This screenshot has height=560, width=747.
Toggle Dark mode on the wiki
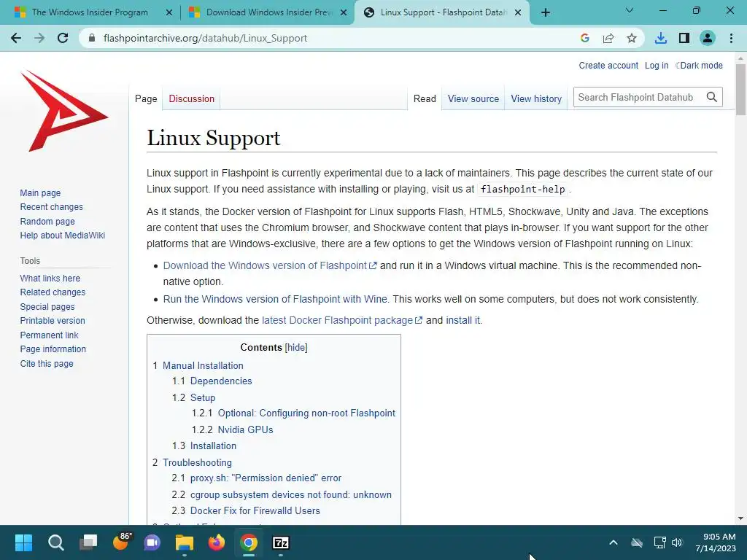coord(699,65)
